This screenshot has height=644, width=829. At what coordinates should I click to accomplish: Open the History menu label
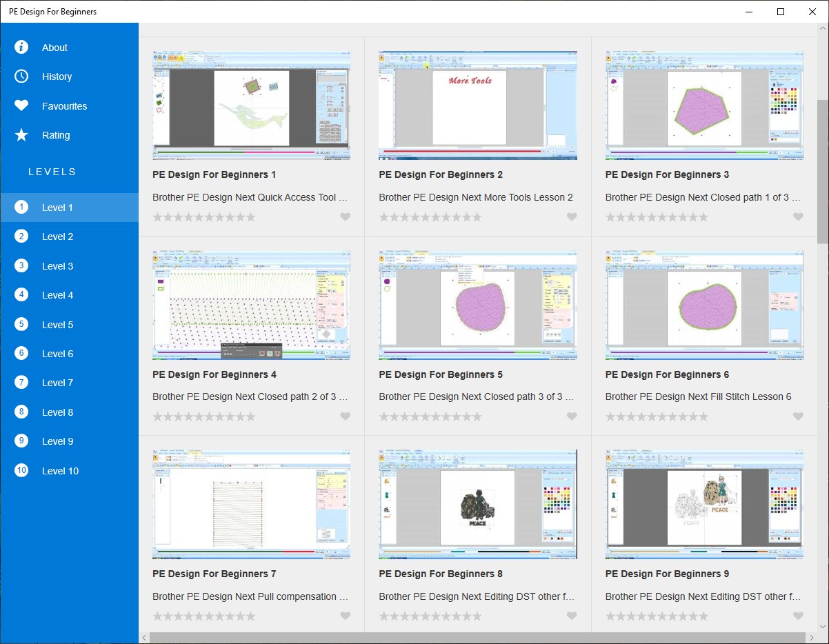coord(57,77)
